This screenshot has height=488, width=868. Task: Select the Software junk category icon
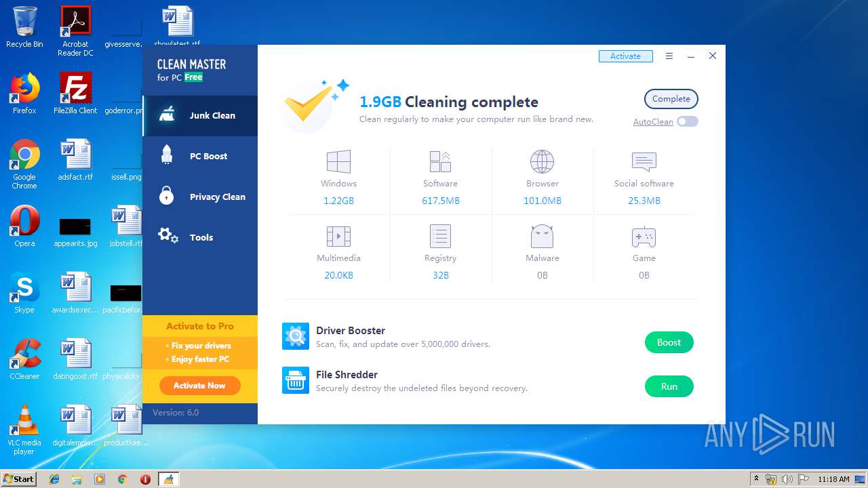coord(440,162)
